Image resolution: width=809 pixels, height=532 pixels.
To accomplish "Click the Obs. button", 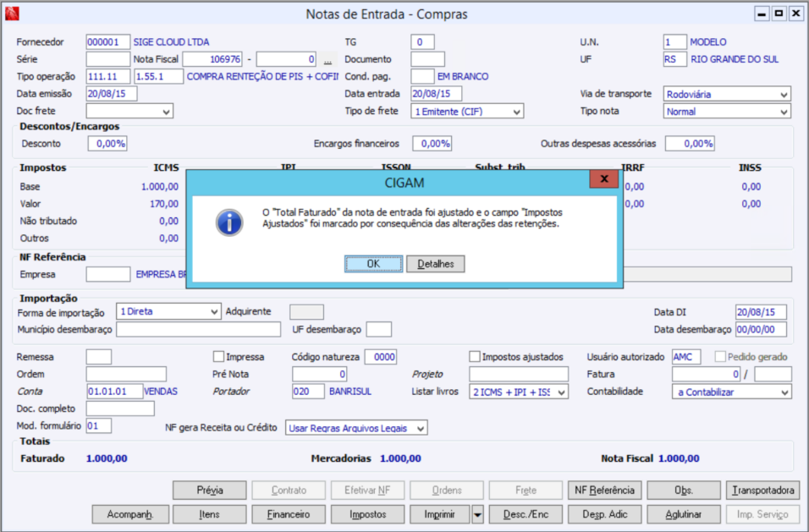I will tap(684, 491).
